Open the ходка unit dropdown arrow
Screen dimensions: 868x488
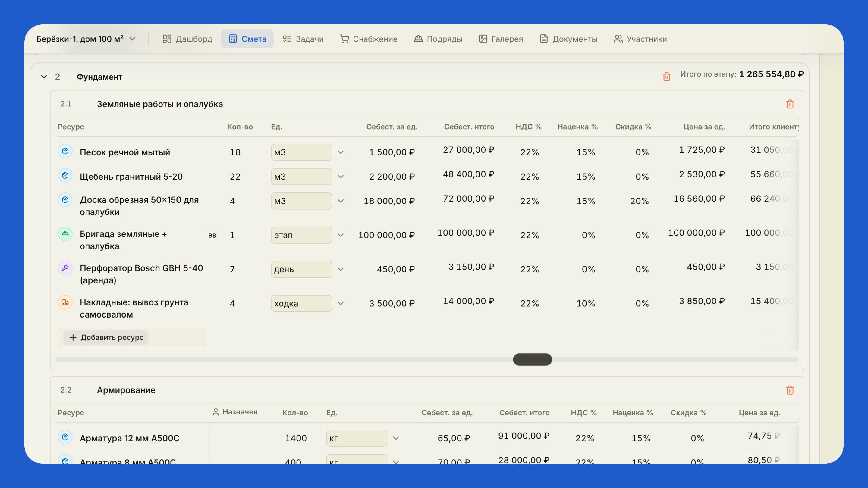(341, 303)
